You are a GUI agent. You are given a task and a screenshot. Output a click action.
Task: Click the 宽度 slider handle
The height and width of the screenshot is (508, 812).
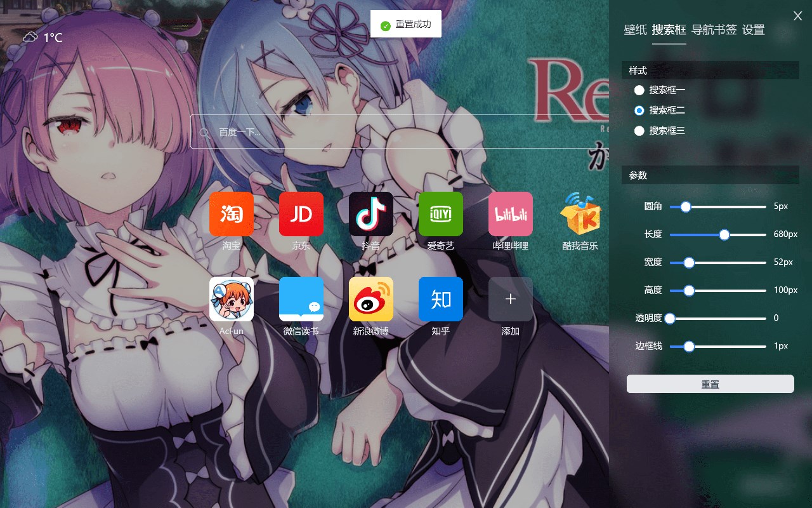click(689, 262)
